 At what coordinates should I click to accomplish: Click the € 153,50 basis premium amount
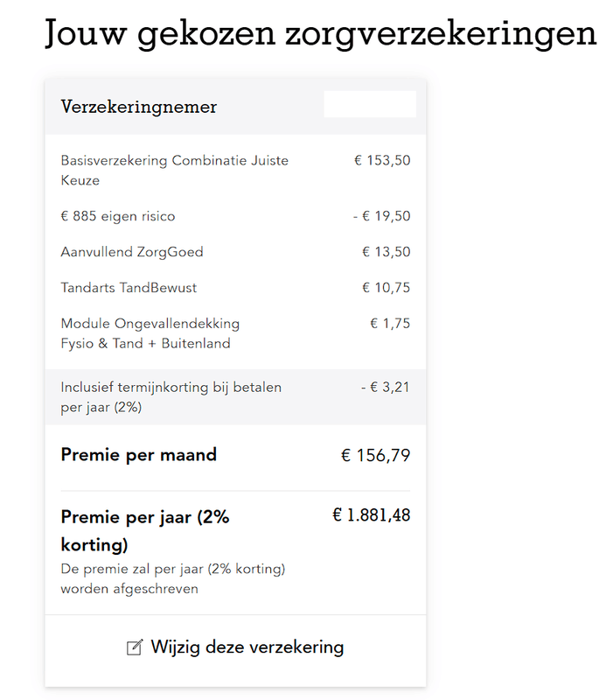click(382, 160)
